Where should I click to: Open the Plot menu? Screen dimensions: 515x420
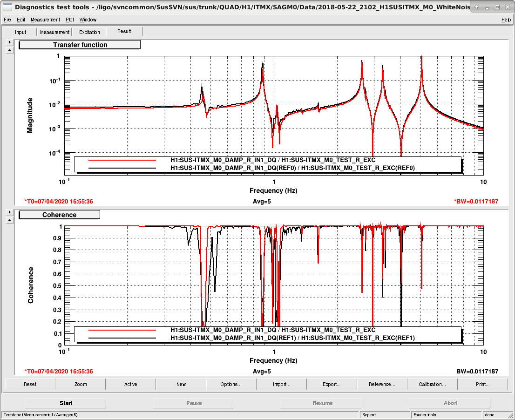(x=70, y=20)
